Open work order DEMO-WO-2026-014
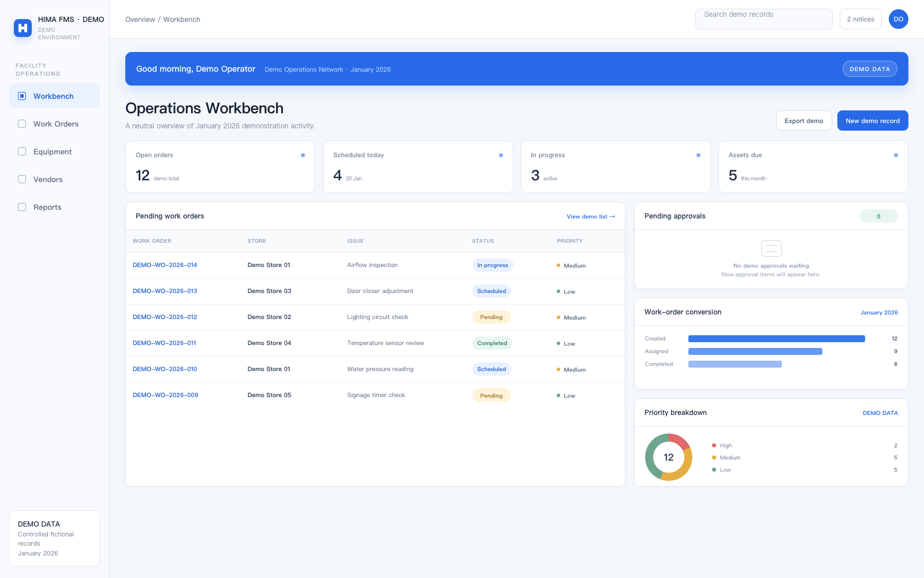The image size is (924, 578). point(165,265)
